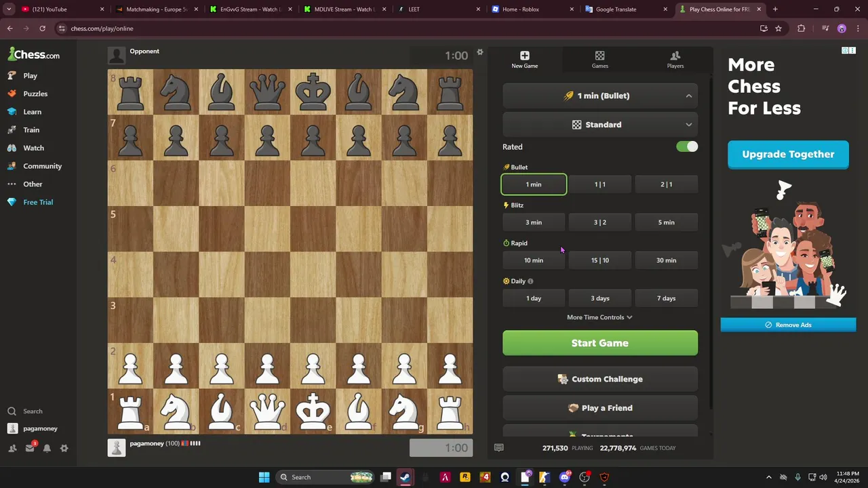
Task: Open friends icon in sidebar bottom
Action: tap(12, 448)
